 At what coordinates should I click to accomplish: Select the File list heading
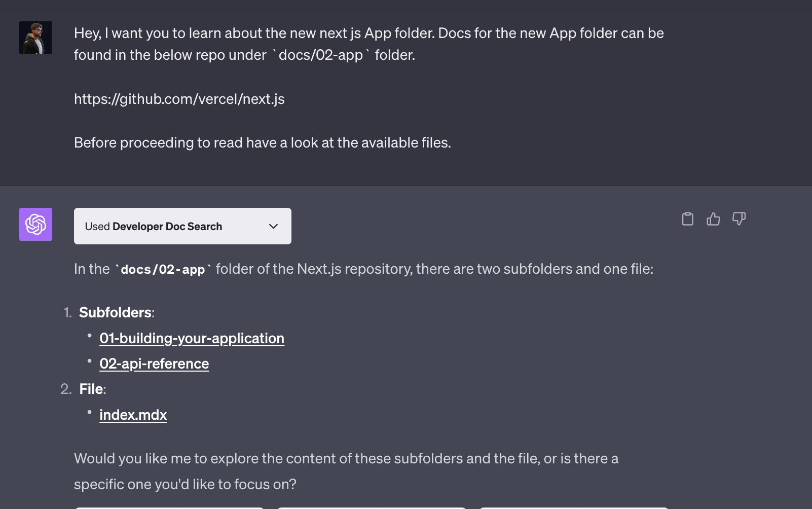(92, 389)
